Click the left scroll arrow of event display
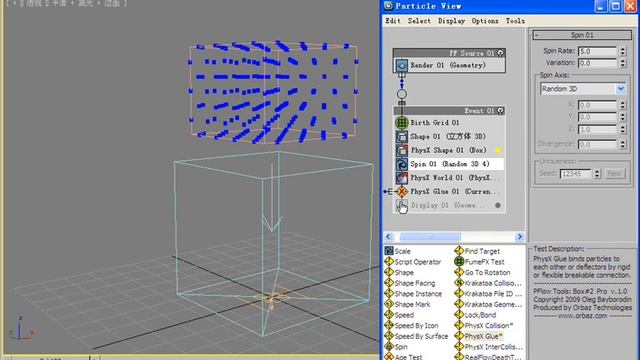This screenshot has width=640, height=360. click(x=389, y=237)
